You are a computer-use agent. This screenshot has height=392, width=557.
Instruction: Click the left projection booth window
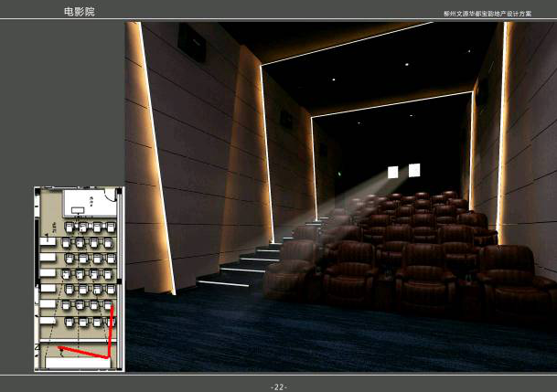[393, 172]
